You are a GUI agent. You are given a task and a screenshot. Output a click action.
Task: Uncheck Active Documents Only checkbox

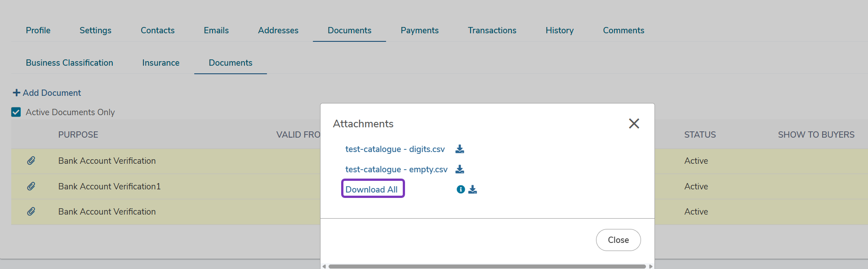pyautogui.click(x=16, y=112)
